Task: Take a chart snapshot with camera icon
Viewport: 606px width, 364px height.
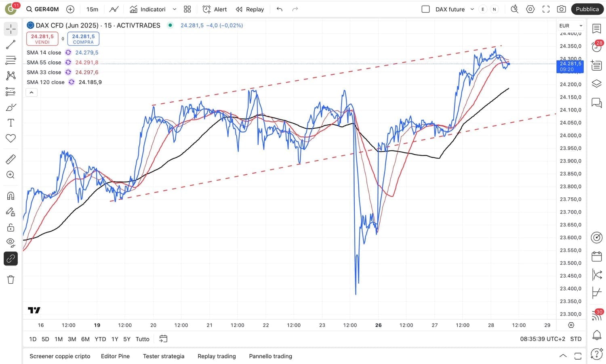Action: click(561, 9)
